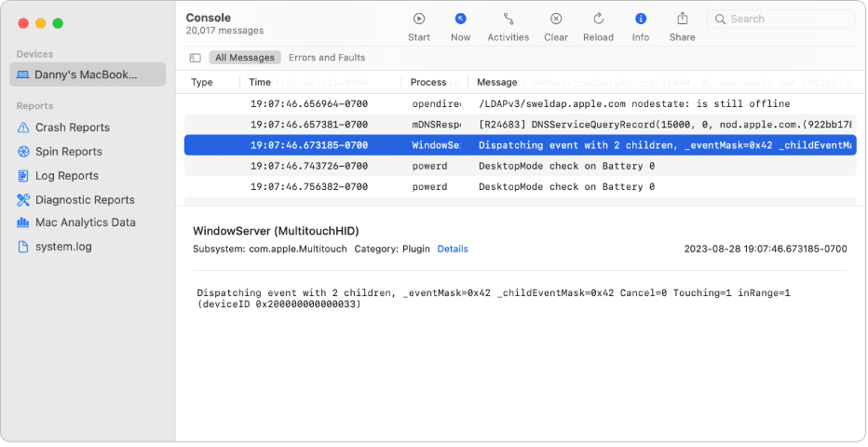Toggle Activities mode in toolbar

(508, 19)
